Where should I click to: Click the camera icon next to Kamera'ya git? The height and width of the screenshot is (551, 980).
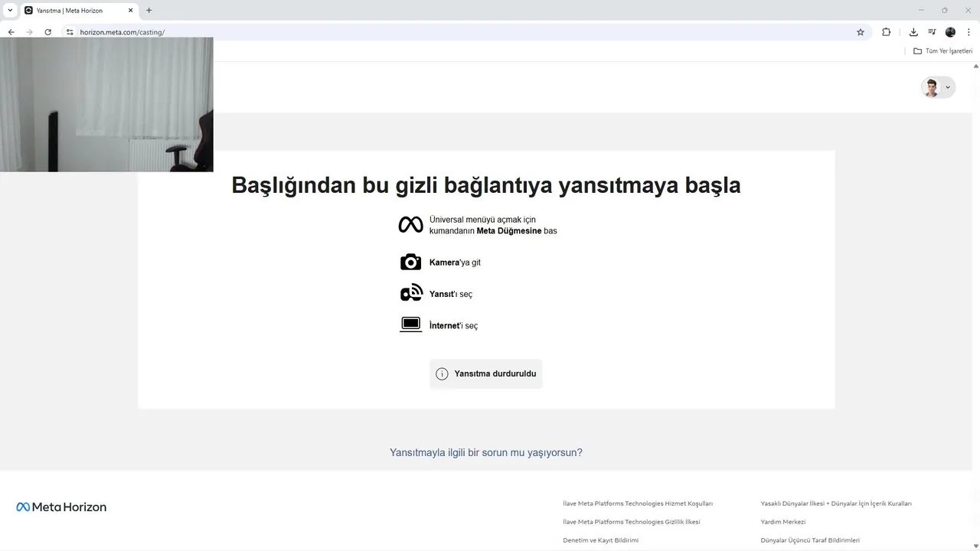pyautogui.click(x=411, y=262)
